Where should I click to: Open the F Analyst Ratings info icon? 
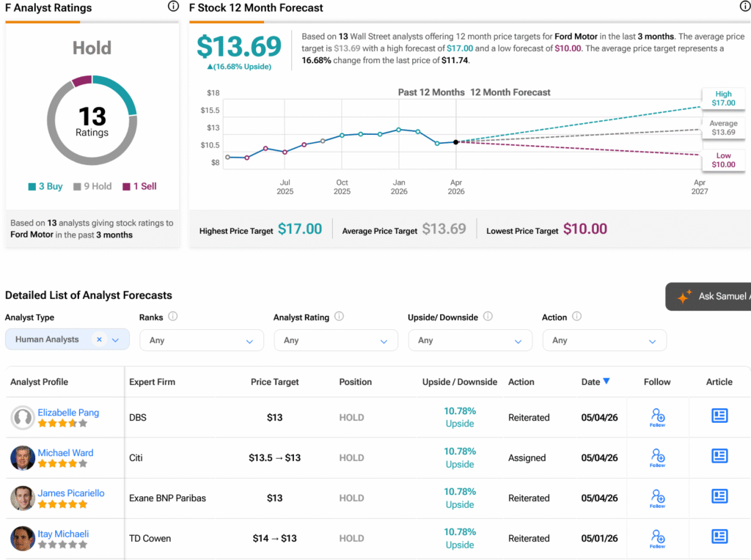[173, 6]
